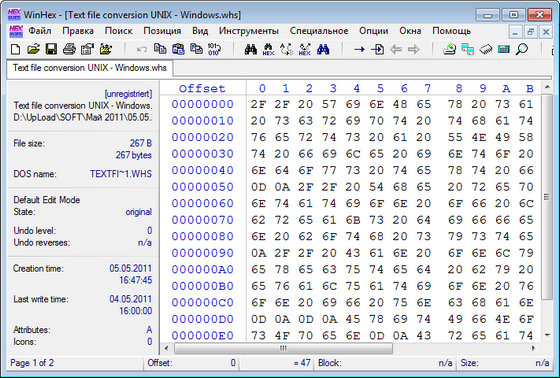560x378 pixels.
Task: Open the Файл menu
Action: [x=40, y=31]
